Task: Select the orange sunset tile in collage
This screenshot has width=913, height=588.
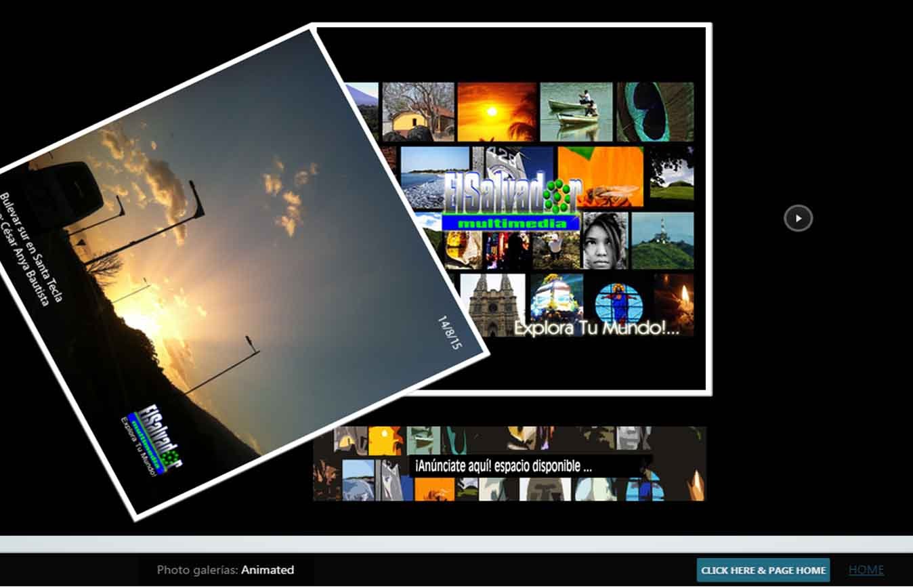Action: click(496, 112)
